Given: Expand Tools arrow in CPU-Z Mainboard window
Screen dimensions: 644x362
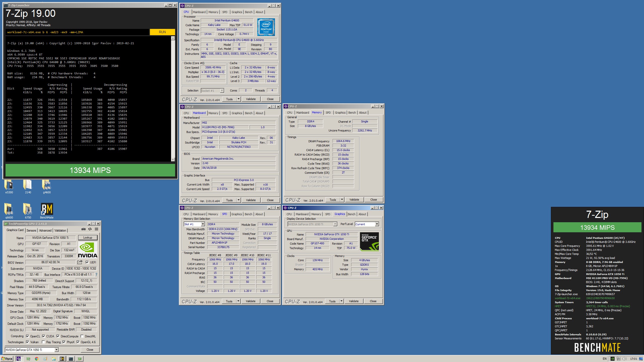Looking at the screenshot, I should 238,200.
